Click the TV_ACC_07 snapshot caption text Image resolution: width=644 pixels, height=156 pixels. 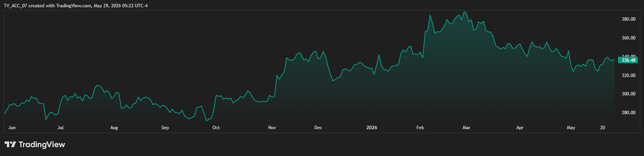point(76,6)
